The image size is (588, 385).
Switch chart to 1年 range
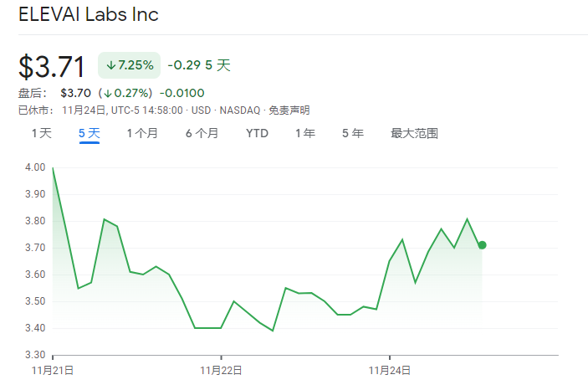tap(305, 133)
